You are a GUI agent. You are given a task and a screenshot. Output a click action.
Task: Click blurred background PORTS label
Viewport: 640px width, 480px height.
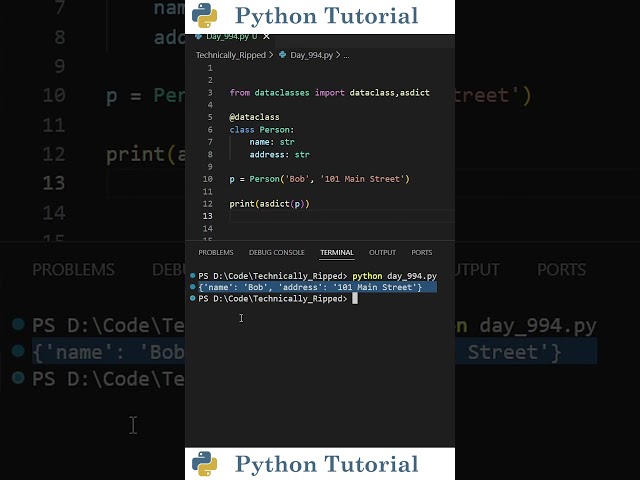click(x=562, y=270)
